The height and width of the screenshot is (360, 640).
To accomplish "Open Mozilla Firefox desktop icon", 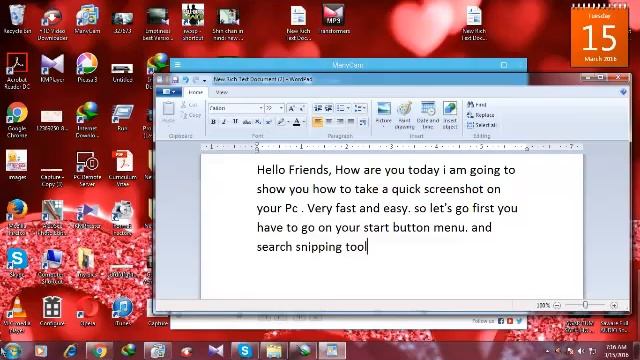I will click(x=17, y=217).
